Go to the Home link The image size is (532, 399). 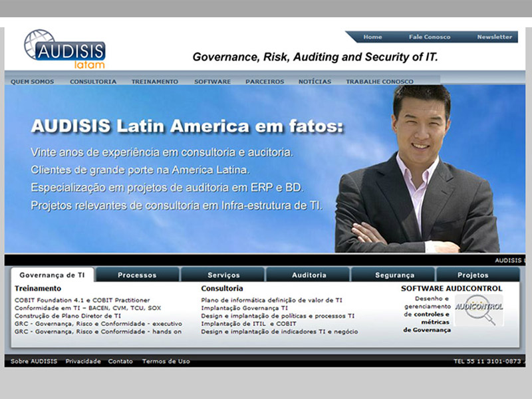(372, 37)
